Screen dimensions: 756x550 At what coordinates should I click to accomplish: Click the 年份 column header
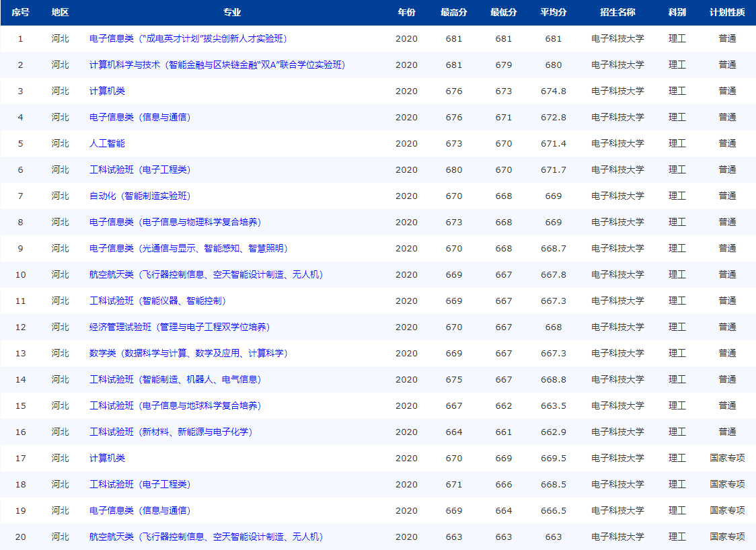(x=406, y=13)
